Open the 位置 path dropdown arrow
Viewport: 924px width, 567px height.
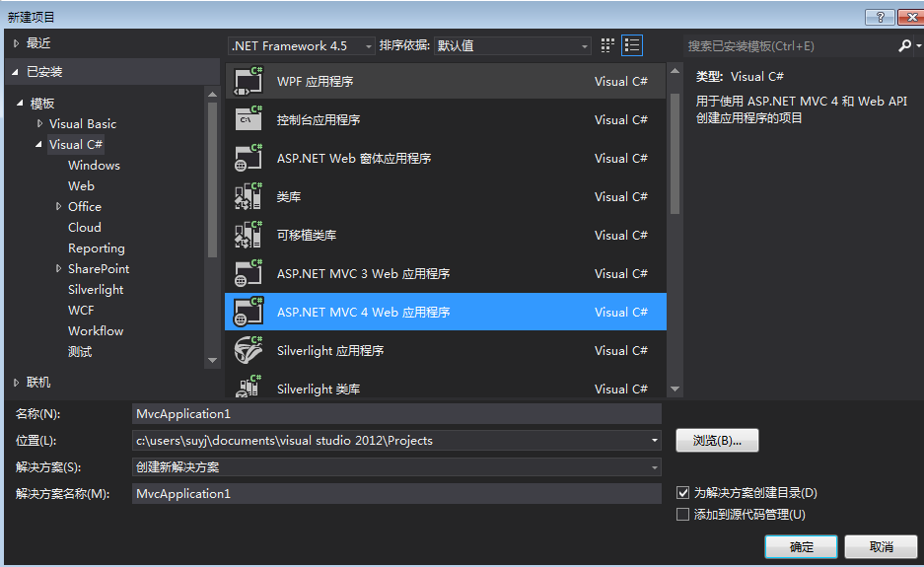[654, 440]
